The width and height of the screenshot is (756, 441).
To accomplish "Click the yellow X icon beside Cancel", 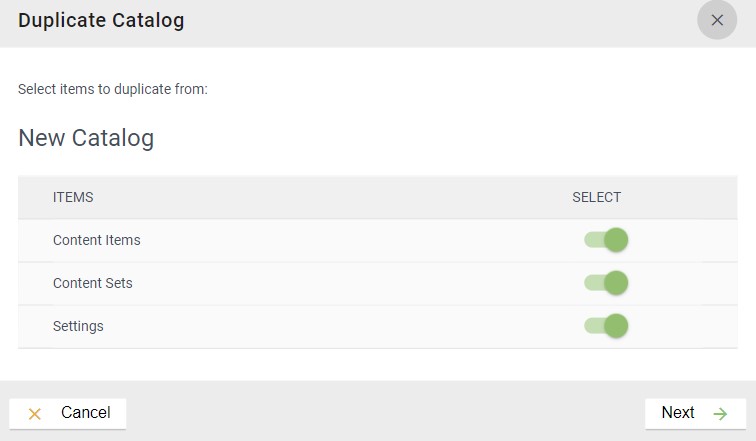I will click(35, 413).
